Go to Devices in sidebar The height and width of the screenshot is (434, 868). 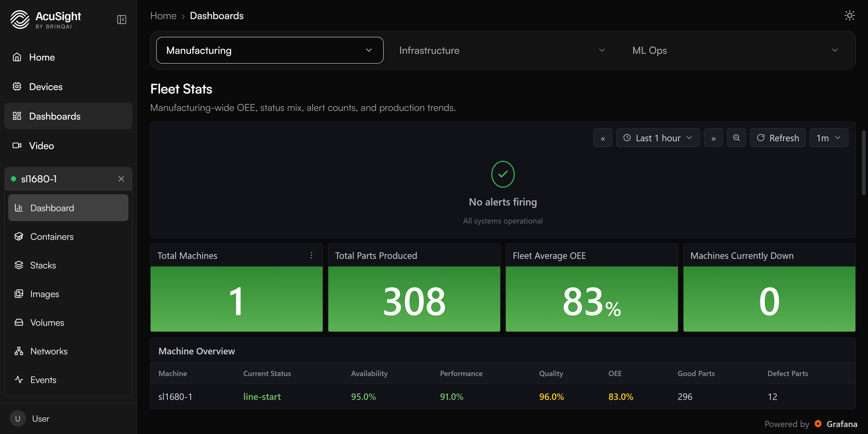[68, 87]
